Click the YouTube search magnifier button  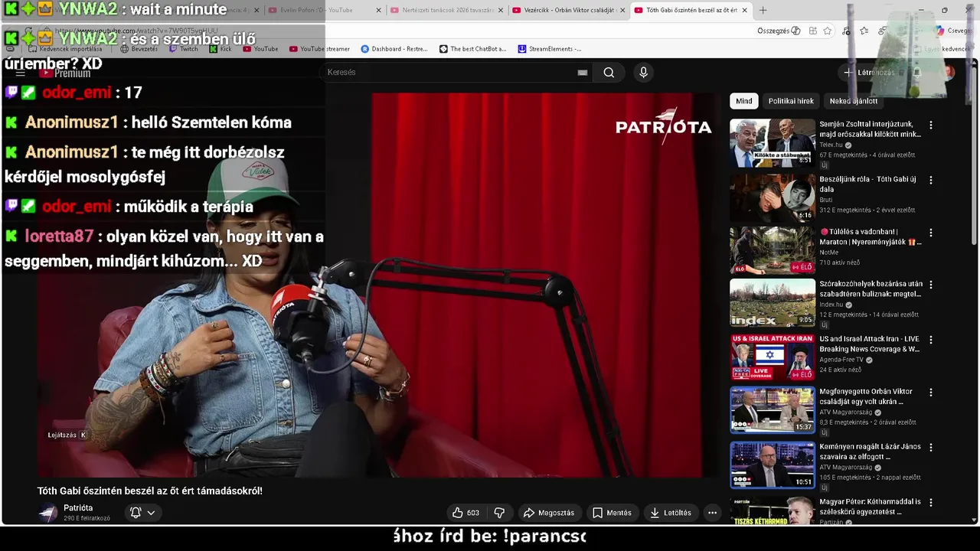[x=609, y=72]
